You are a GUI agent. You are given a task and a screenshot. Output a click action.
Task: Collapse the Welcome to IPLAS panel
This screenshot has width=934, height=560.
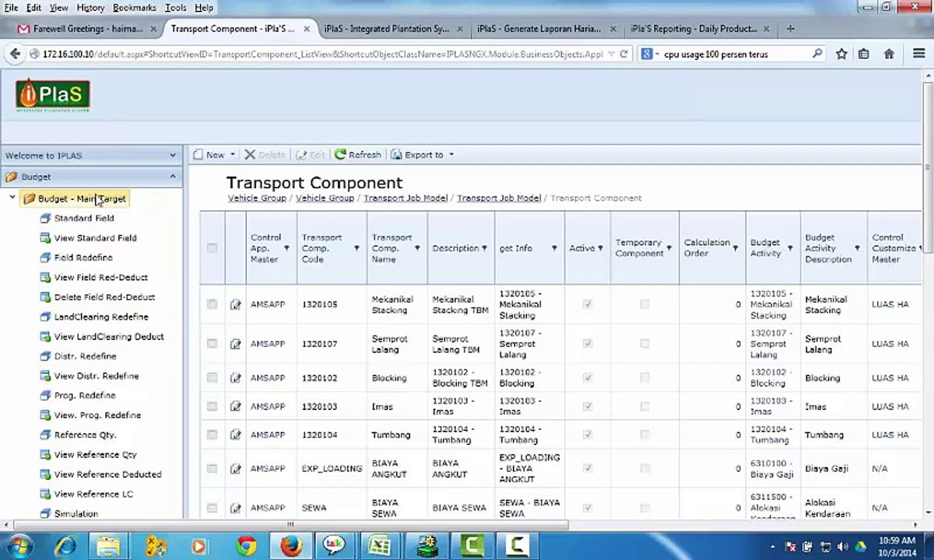(173, 156)
